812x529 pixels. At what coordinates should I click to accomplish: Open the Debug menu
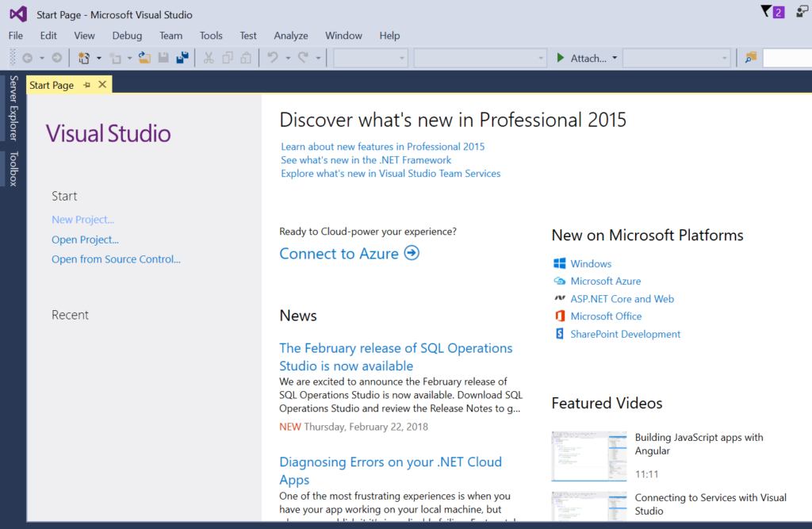tap(127, 35)
